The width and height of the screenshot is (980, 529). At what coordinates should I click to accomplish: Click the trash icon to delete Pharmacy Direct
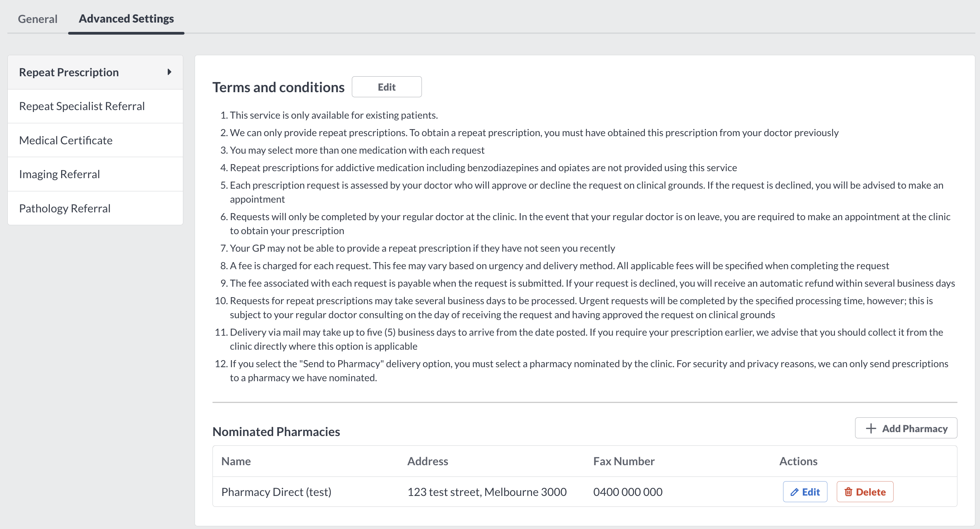849,491
